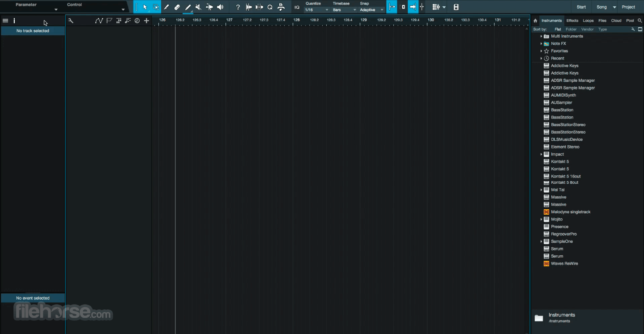This screenshot has width=644, height=334.
Task: Switch to the Files browser tab
Action: [602, 21]
